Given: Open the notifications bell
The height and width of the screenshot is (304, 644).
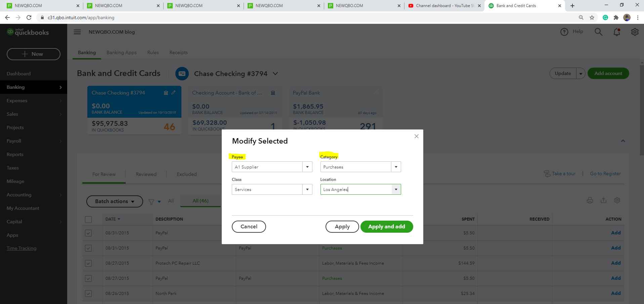Looking at the screenshot, I should point(617,32).
